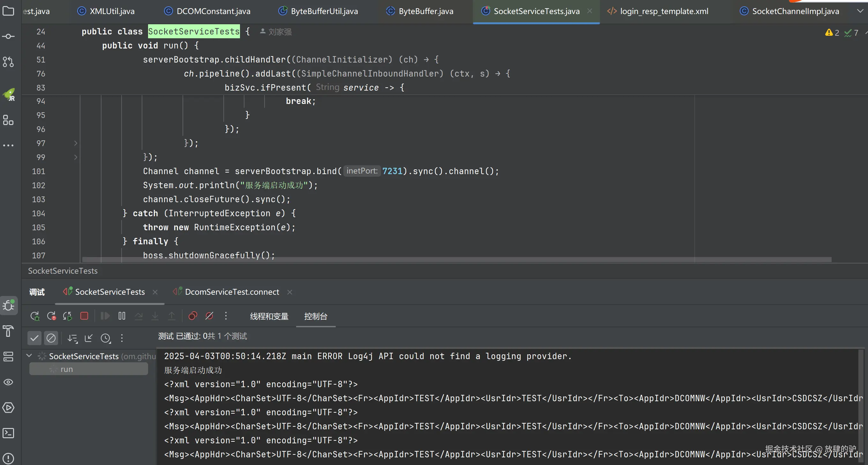Collapse the SocketServiceTests test tree node
868x465 pixels.
(29, 356)
